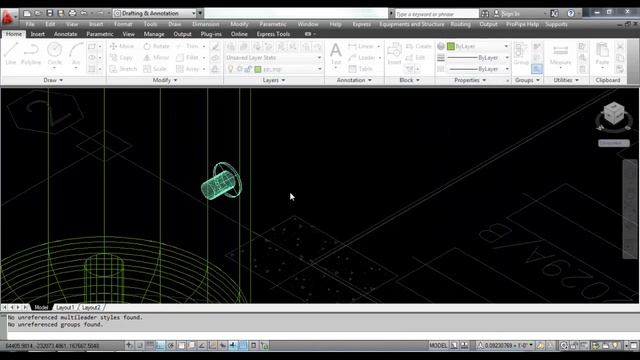The image size is (640, 360).
Task: Select the Arc tool
Action: (76, 55)
